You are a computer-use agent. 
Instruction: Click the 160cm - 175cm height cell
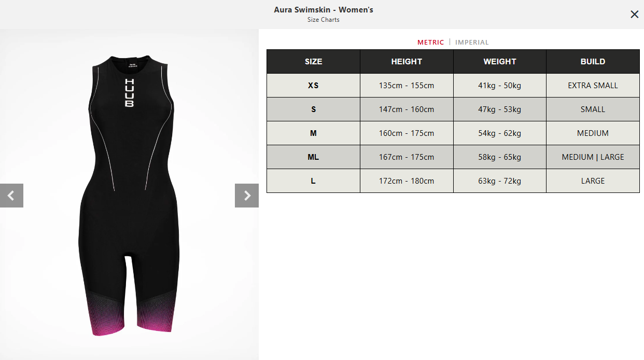coord(407,133)
